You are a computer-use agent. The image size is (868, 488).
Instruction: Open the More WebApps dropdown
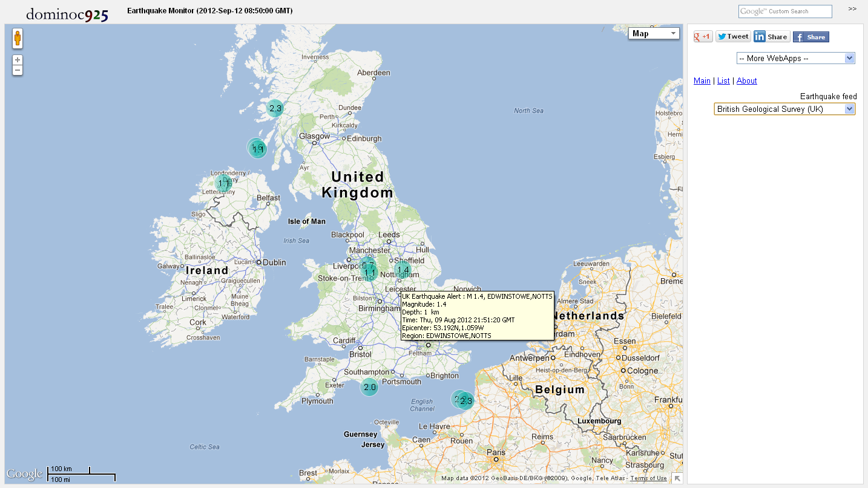[795, 58]
